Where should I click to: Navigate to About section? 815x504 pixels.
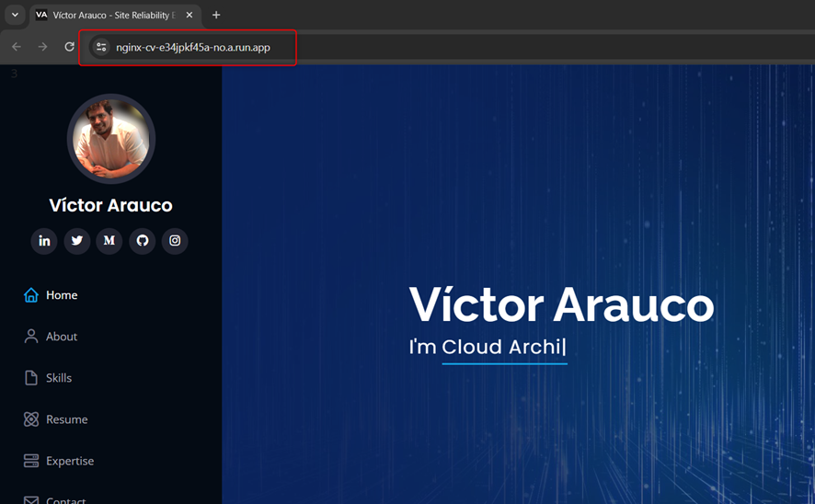point(61,337)
